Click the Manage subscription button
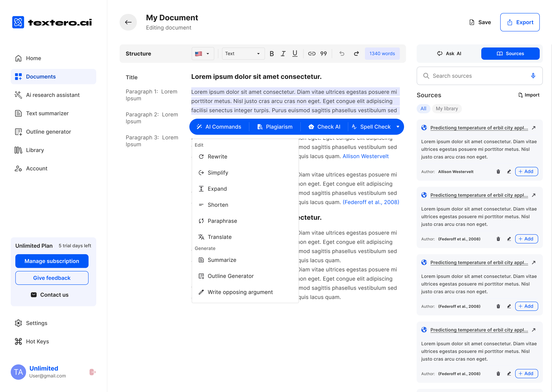The width and height of the screenshot is (552, 392). [x=52, y=261]
